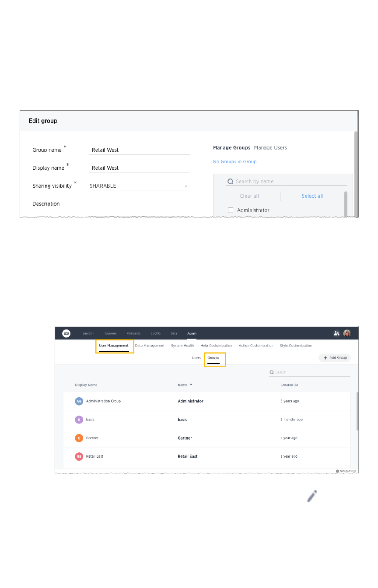Switch to Data Management tab
Screen dimensions: 378x588
(150, 346)
